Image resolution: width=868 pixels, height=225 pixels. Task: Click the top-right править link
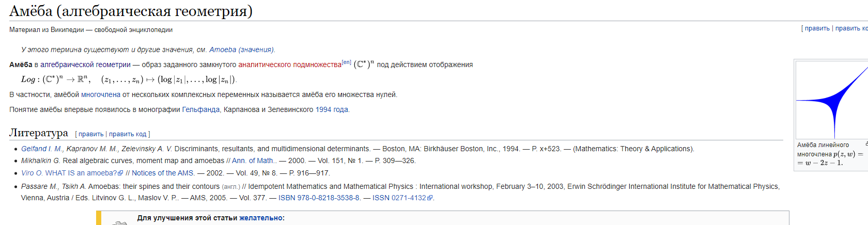(817, 28)
